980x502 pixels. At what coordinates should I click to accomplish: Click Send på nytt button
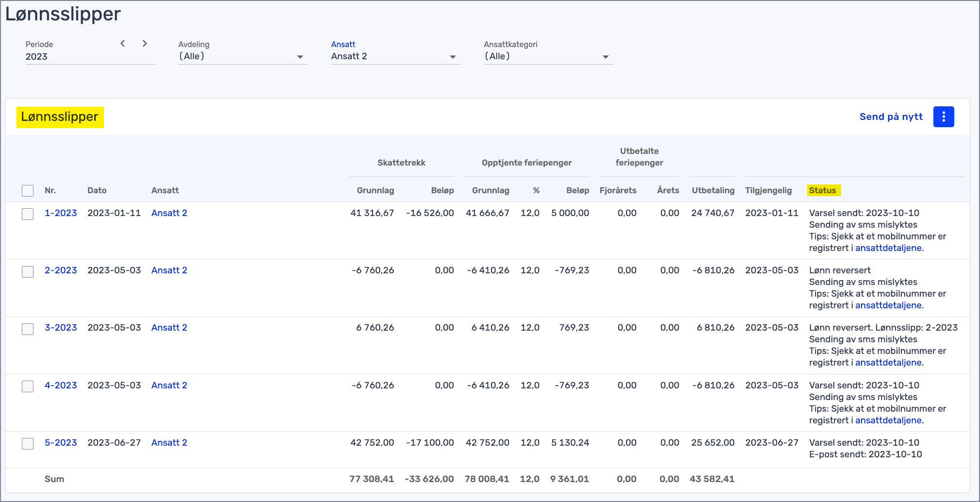click(x=891, y=117)
